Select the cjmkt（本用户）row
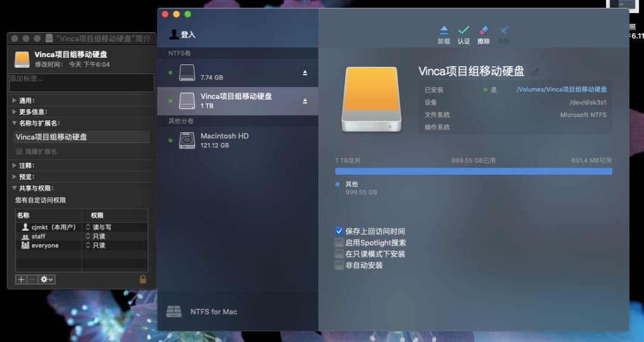The width and height of the screenshot is (644, 342). [x=81, y=227]
